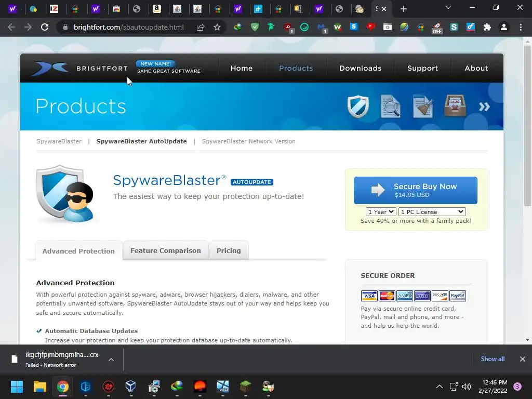Switch to the Amazon tab
Screen dimensions: 532x399
coord(157,9)
